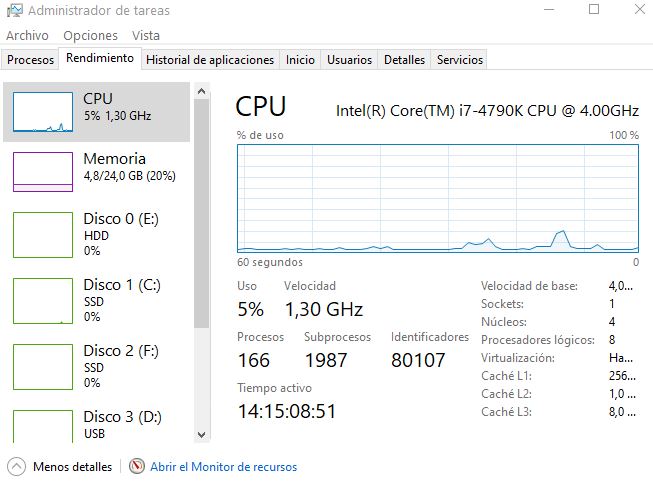Click the sidebar vertical scrollbar thumb
This screenshot has width=653, height=484.
(x=202, y=213)
